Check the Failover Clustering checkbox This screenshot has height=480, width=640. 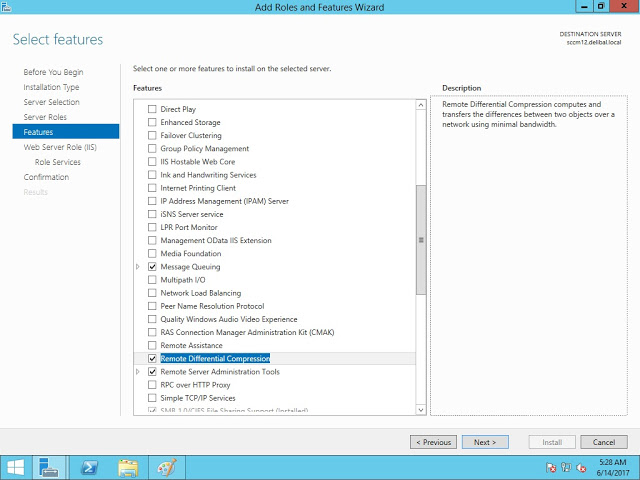[x=152, y=135]
